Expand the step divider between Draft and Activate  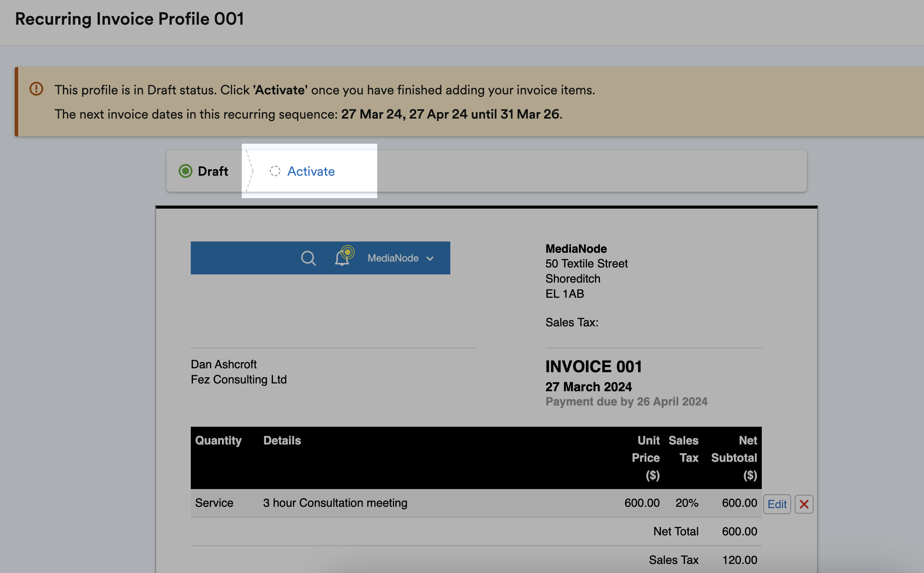click(249, 171)
